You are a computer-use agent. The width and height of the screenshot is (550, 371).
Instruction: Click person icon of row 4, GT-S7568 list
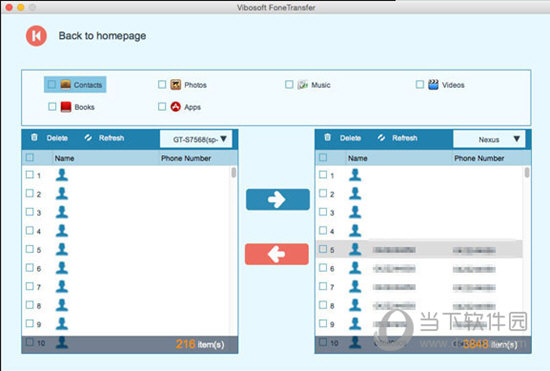point(62,230)
